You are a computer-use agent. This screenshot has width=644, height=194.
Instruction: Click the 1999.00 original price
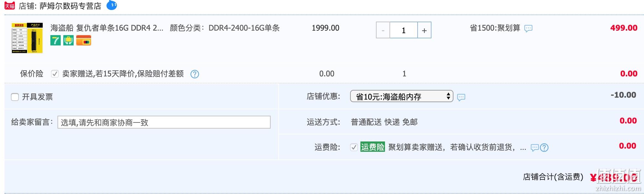click(326, 28)
